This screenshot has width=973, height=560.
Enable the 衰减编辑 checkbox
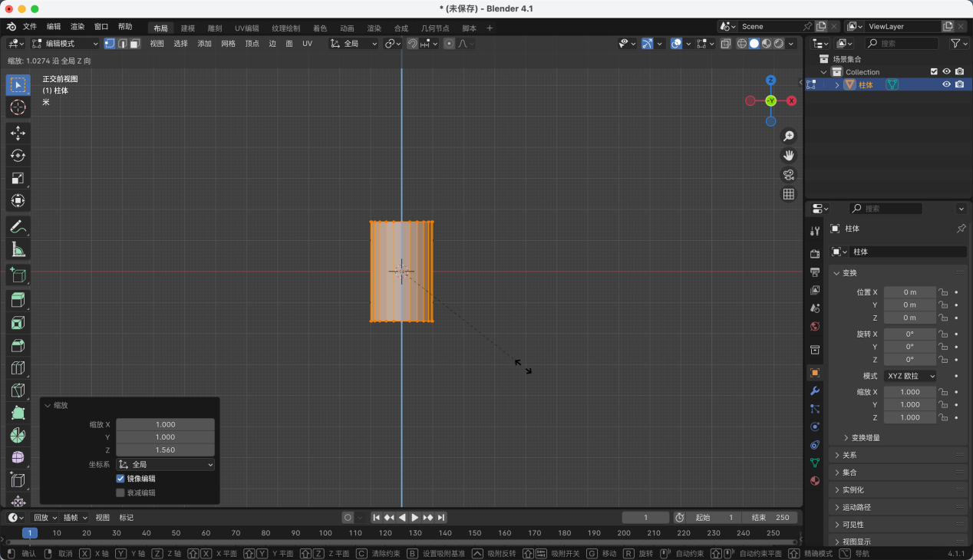pyautogui.click(x=120, y=492)
